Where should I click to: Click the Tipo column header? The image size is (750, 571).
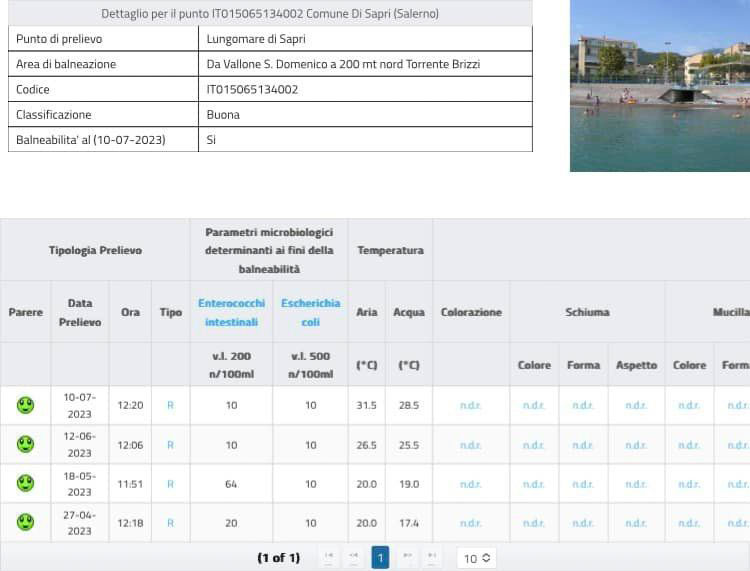171,312
